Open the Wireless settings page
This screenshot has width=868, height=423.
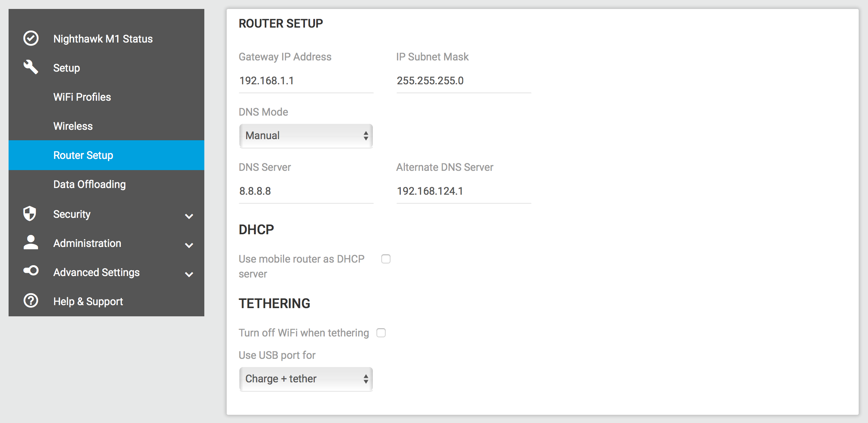(73, 126)
